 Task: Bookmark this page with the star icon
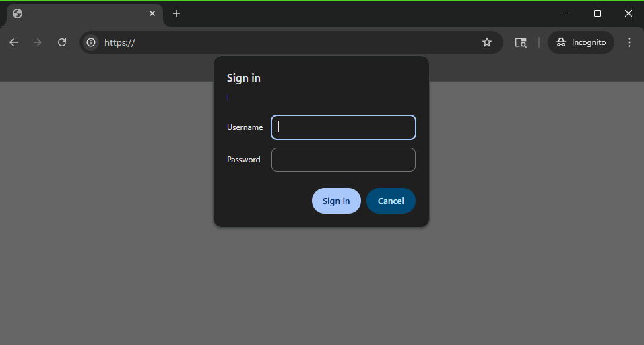(x=486, y=42)
